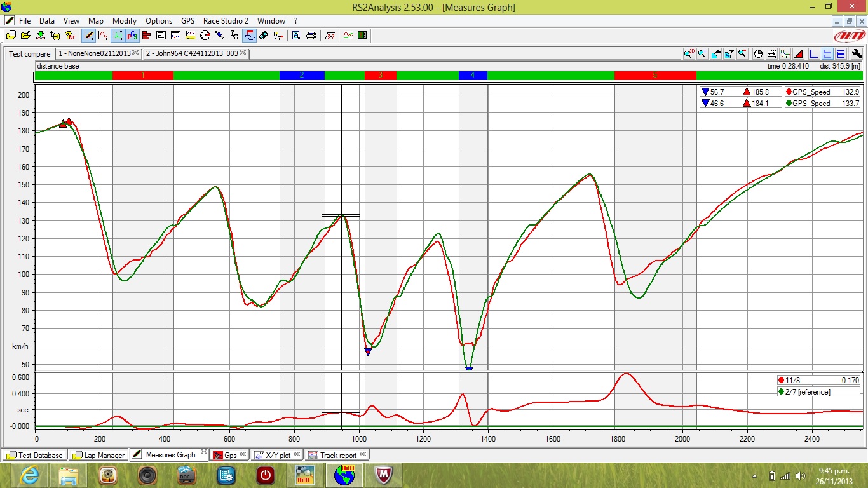Open Internet Explorer from the taskbar
Screen dimensions: 868x488
tap(29, 475)
